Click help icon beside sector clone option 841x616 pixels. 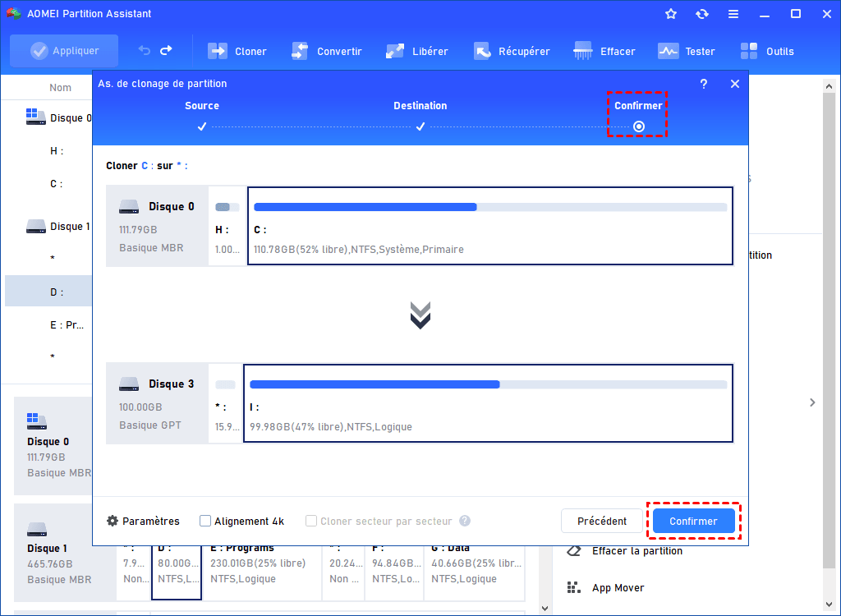(x=465, y=521)
